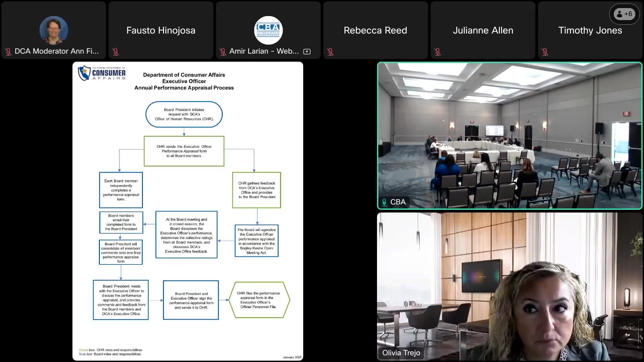Click the shared Performance Appraisal flowchart slide
Screen dimensions: 644x362
click(x=187, y=211)
